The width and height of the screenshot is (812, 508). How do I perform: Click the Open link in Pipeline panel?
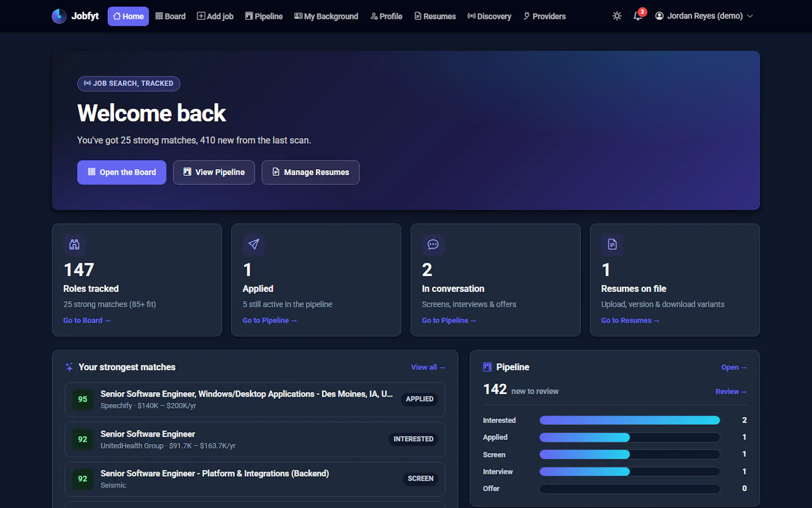[x=734, y=367]
